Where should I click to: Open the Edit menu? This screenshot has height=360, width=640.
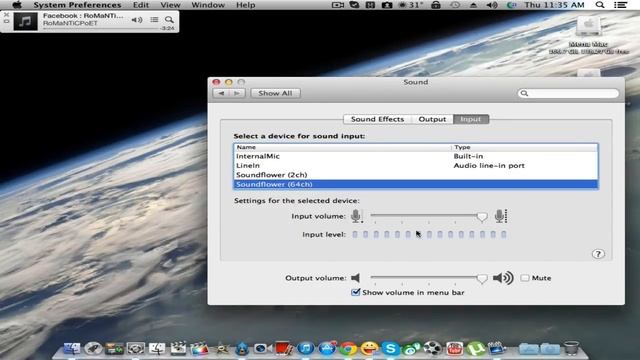(x=141, y=5)
